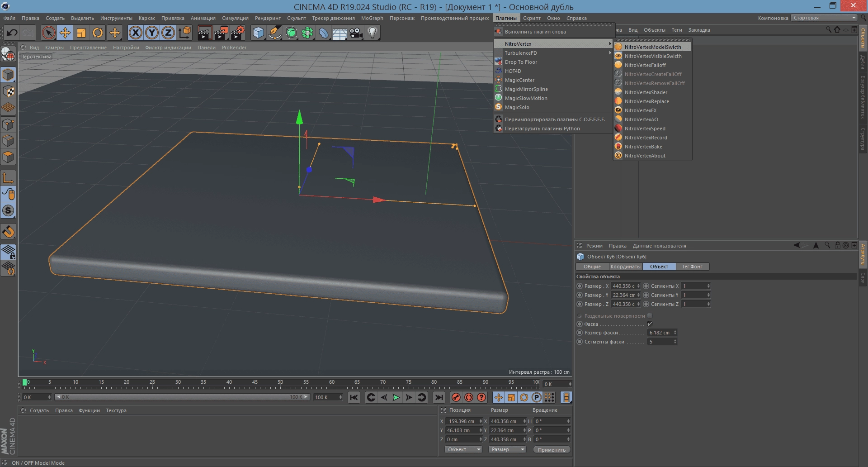The width and height of the screenshot is (868, 467).
Task: Toggle autokeying button
Action: pos(469,397)
